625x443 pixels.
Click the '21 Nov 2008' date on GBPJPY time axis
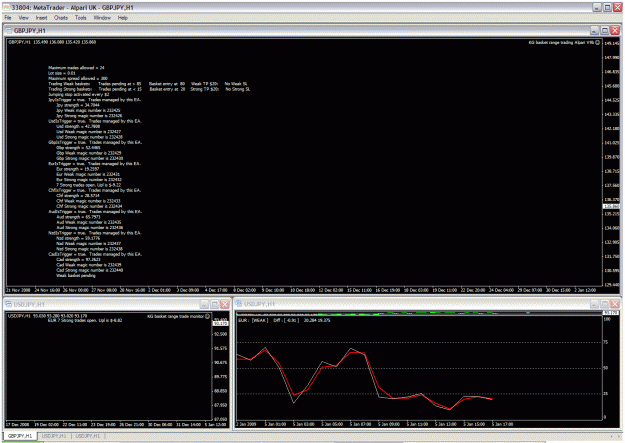[x=18, y=290]
